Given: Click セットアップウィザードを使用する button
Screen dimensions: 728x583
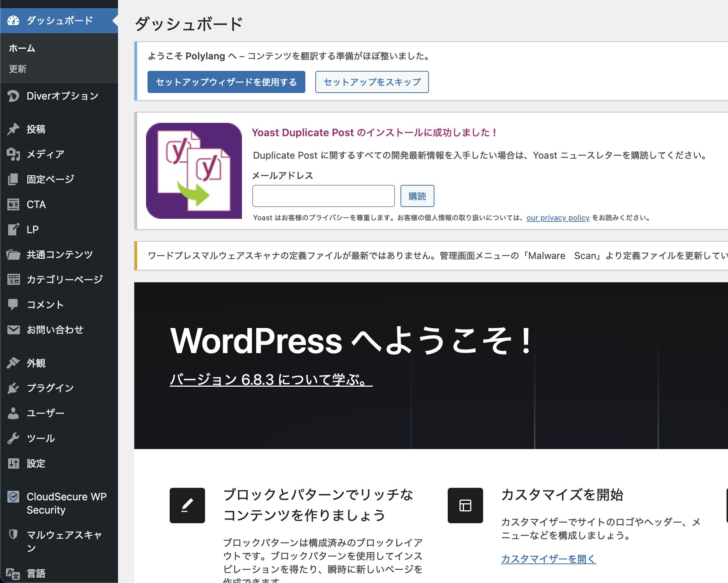Looking at the screenshot, I should (x=226, y=82).
